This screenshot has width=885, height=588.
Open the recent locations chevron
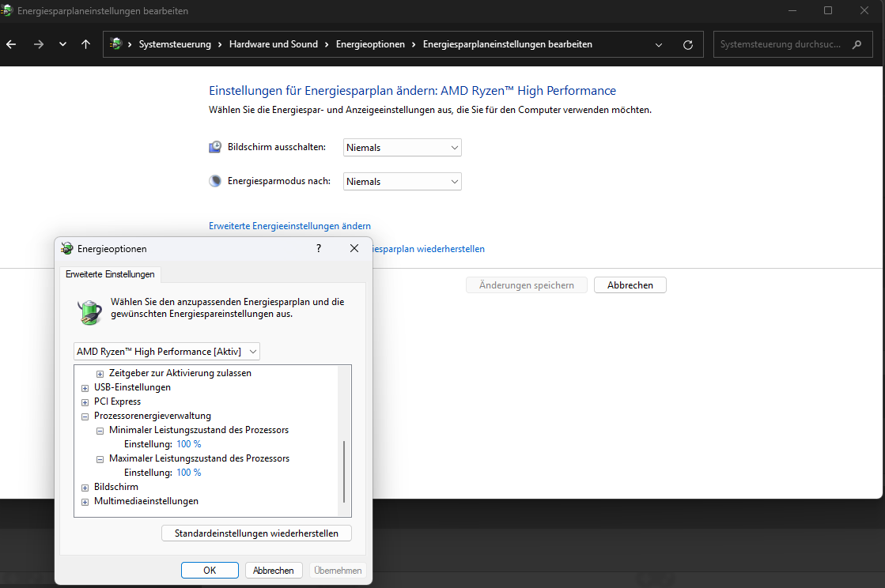(x=62, y=44)
